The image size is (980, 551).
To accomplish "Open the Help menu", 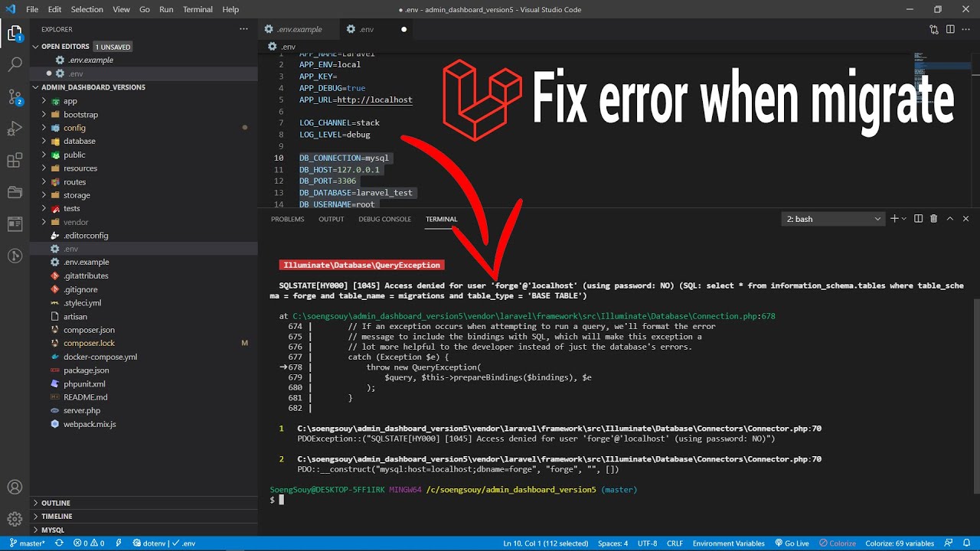I will (x=230, y=9).
